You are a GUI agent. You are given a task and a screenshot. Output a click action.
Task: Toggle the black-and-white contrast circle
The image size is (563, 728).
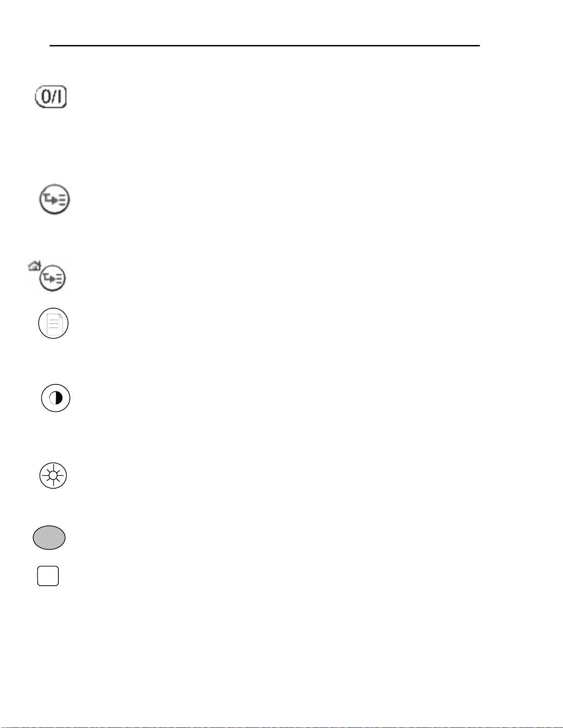(x=56, y=398)
